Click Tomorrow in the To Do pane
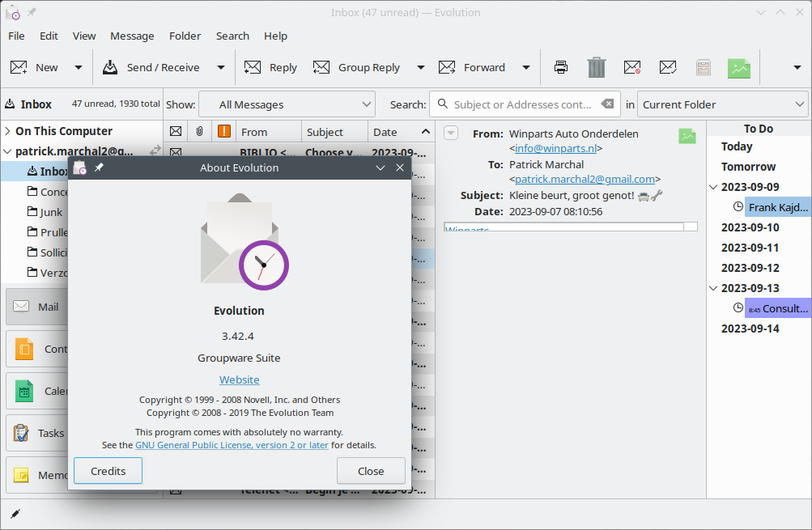 [x=748, y=167]
